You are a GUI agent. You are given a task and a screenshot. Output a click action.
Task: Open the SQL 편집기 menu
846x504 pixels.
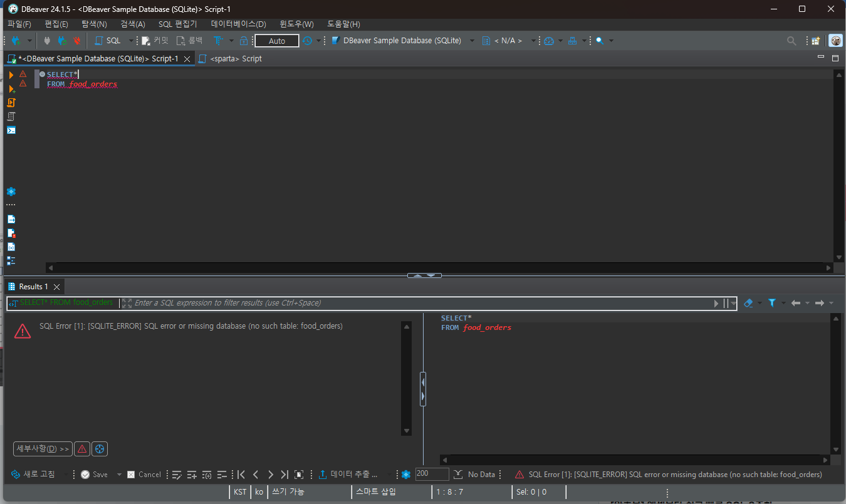(177, 24)
